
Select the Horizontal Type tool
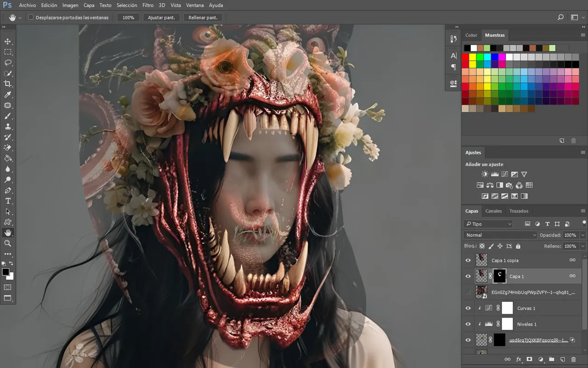pyautogui.click(x=8, y=201)
